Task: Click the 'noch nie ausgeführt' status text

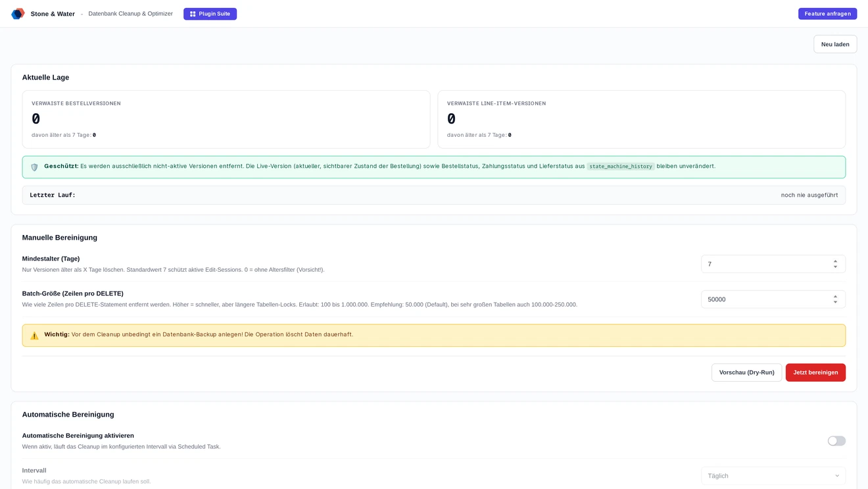Action: [x=809, y=195]
